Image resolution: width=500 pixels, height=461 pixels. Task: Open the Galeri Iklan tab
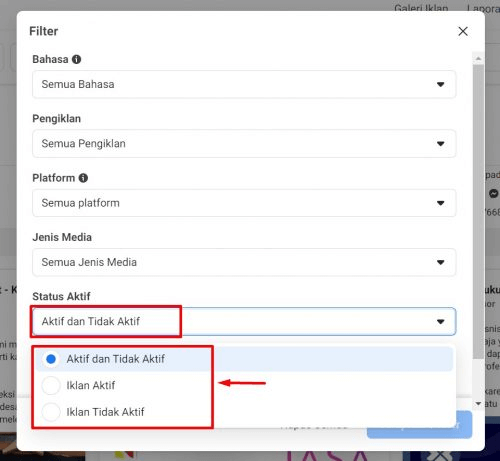421,7
